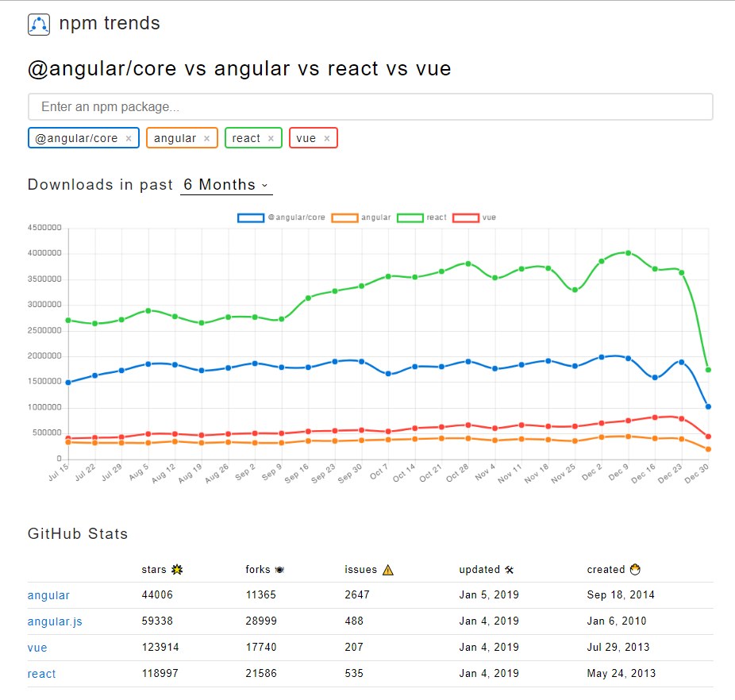The height and width of the screenshot is (700, 735).
Task: Click the issues column warning icon
Action: [388, 570]
